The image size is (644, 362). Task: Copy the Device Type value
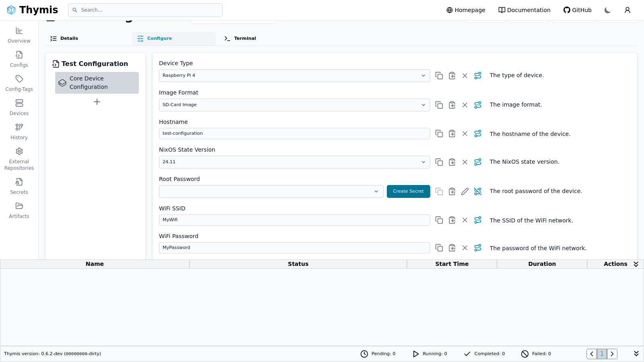439,76
